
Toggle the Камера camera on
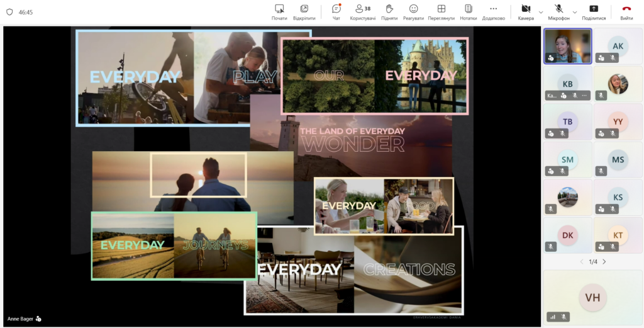(526, 11)
